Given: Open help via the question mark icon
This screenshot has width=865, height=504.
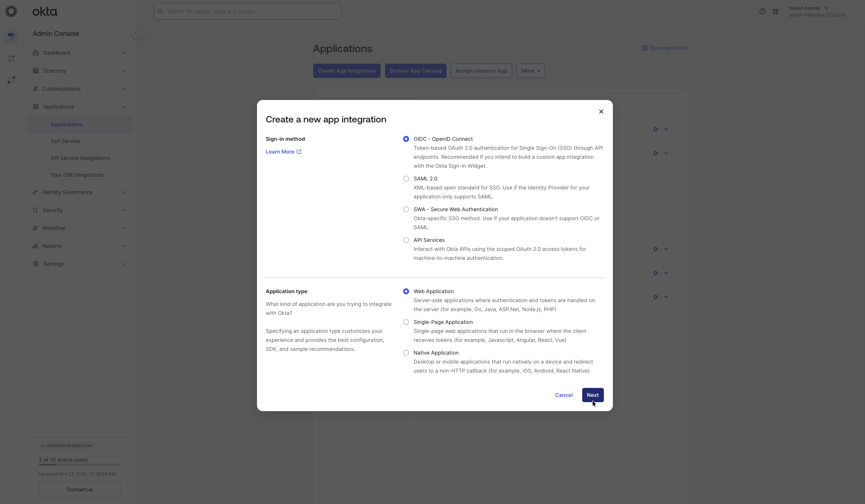Looking at the screenshot, I should (x=762, y=11).
